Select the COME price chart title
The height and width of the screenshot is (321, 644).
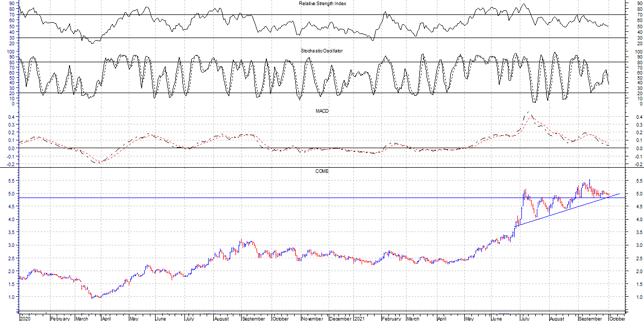coord(322,171)
